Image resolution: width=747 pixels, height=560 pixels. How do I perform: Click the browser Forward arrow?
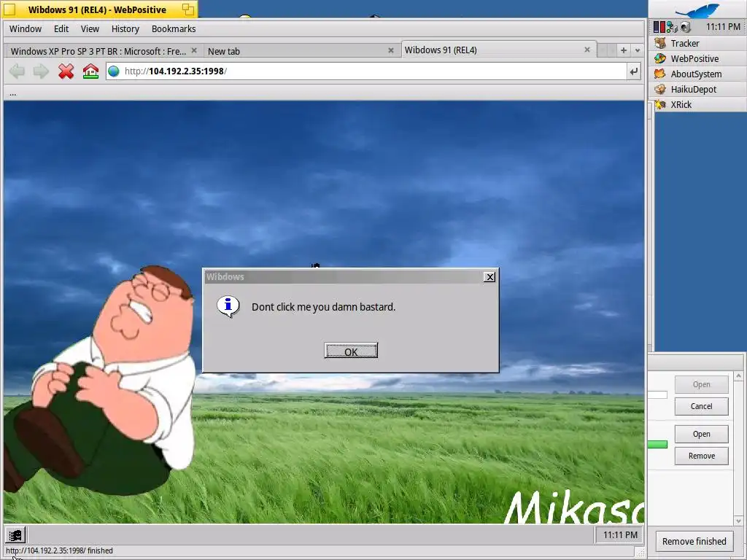tap(41, 71)
